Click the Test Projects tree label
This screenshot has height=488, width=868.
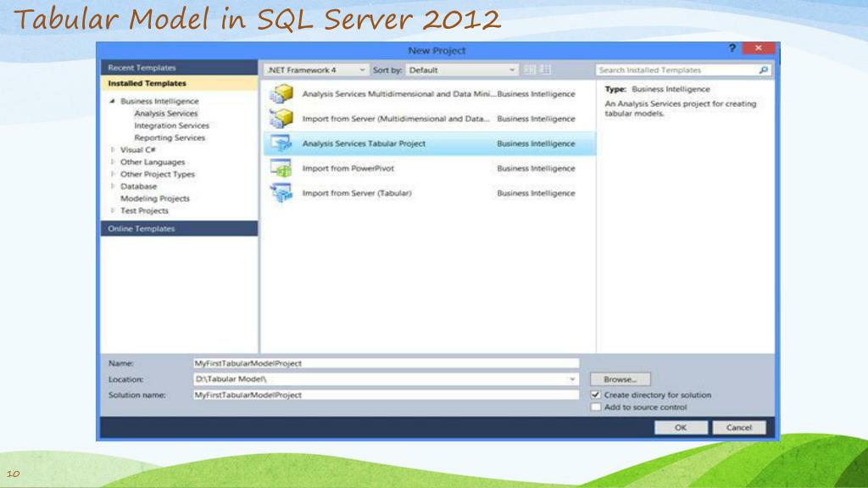pyautogui.click(x=144, y=211)
